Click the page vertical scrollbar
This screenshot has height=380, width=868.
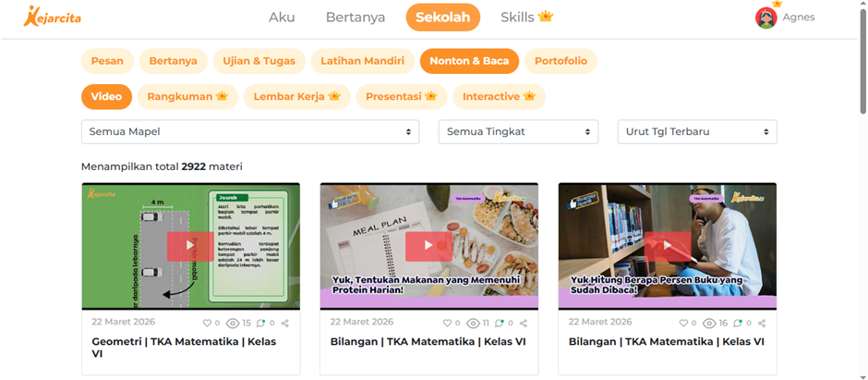click(863, 61)
